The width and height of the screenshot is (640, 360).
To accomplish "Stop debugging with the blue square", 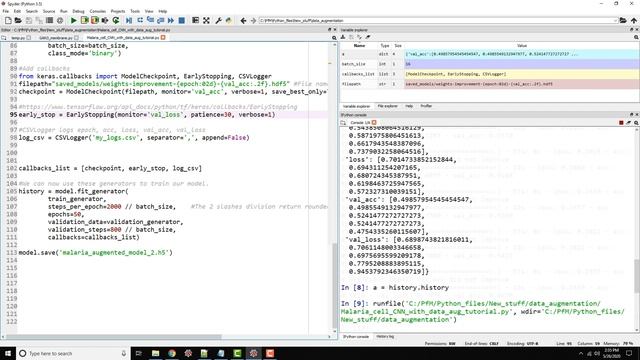I will click(182, 20).
